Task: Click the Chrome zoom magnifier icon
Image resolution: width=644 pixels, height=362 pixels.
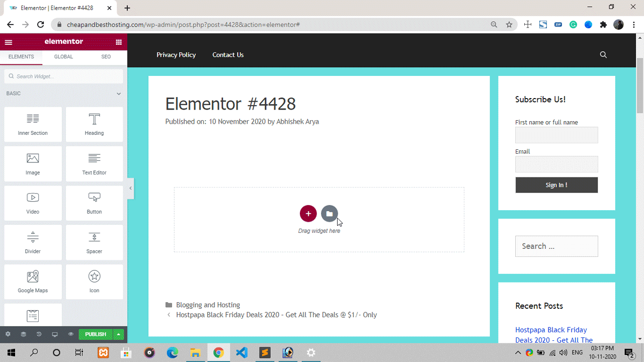Action: (x=494, y=25)
